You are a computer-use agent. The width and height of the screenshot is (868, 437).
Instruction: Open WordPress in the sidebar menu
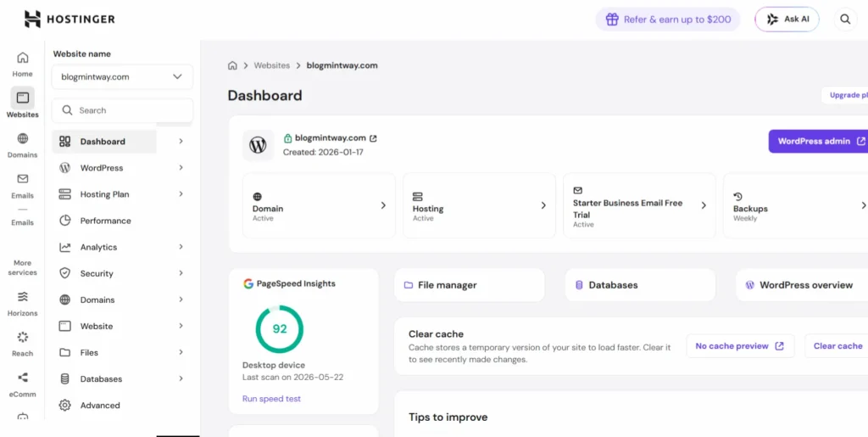[x=102, y=168]
